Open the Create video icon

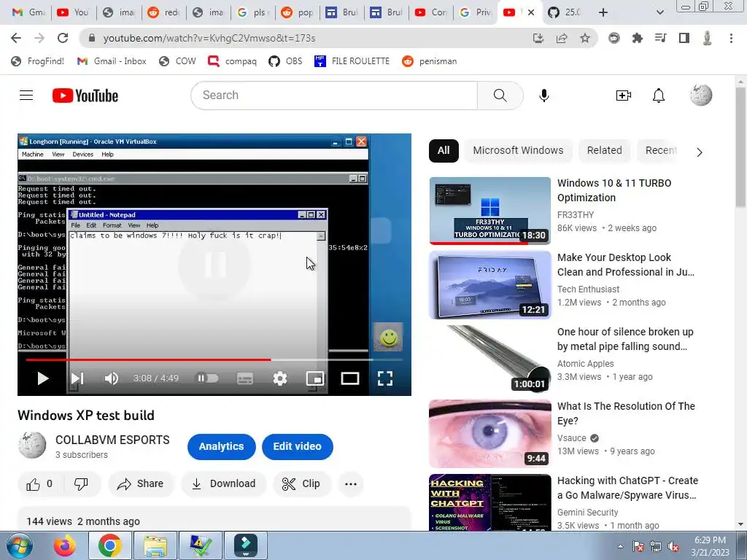point(623,96)
